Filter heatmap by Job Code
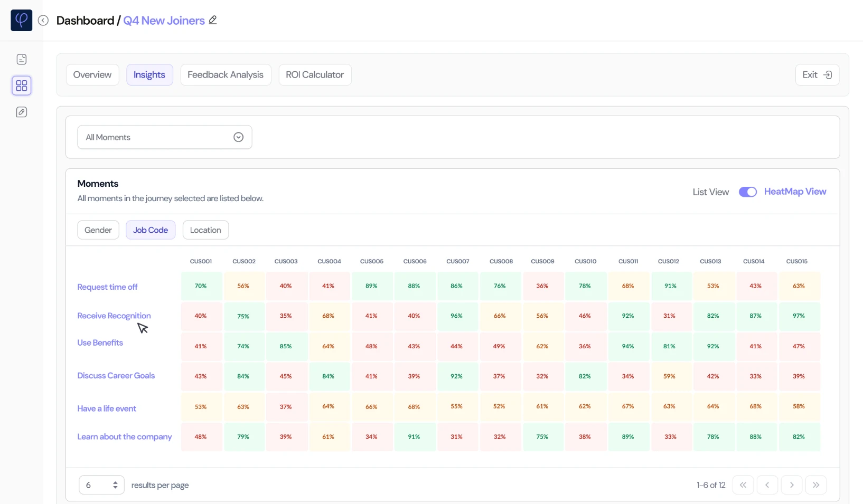 tap(151, 230)
